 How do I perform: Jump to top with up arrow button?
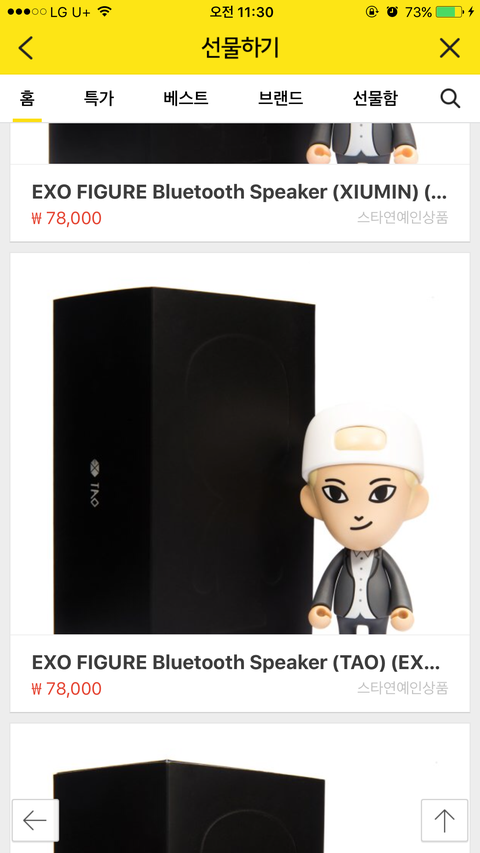click(x=444, y=820)
